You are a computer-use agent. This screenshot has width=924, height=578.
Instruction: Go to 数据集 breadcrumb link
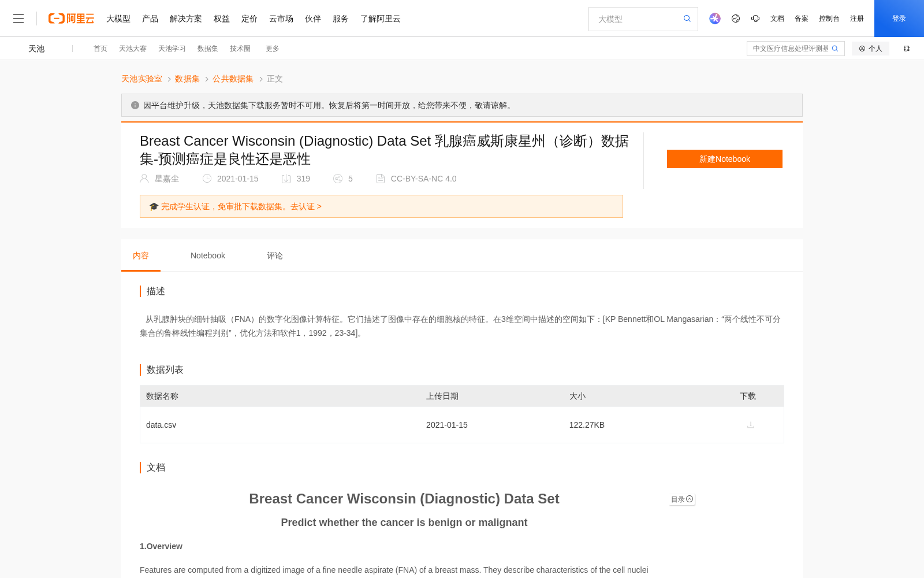click(x=187, y=79)
